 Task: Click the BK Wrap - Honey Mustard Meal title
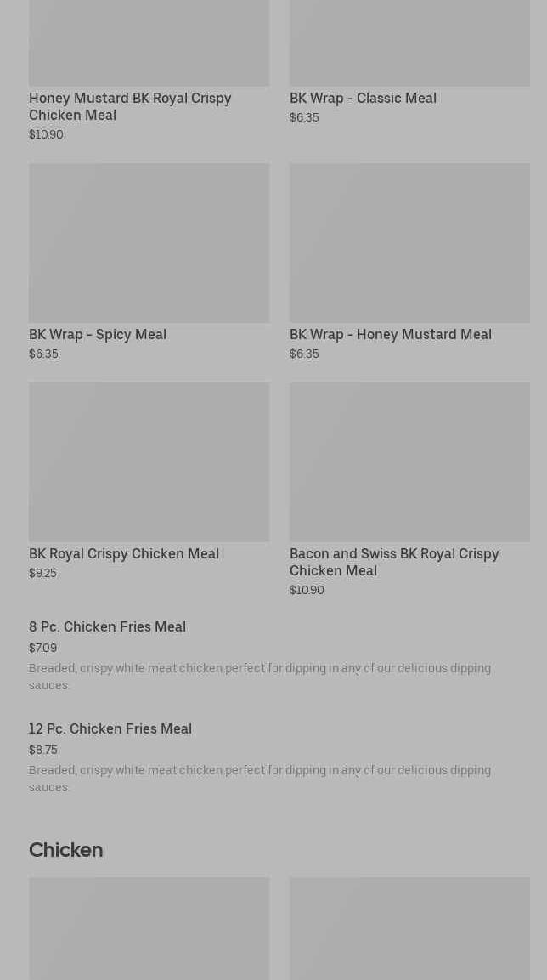point(390,335)
